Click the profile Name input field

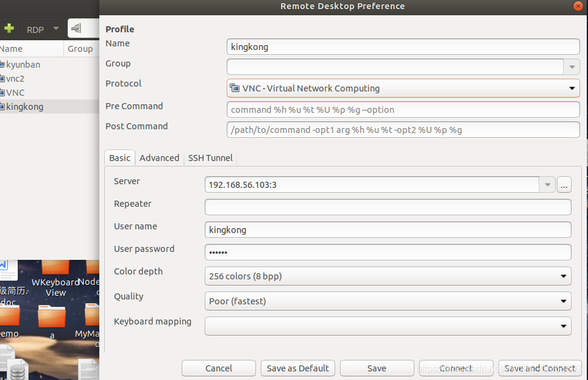pos(403,47)
